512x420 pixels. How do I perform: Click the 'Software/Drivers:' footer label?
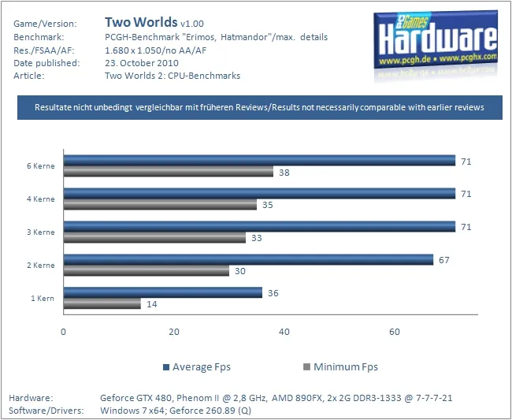pos(46,411)
